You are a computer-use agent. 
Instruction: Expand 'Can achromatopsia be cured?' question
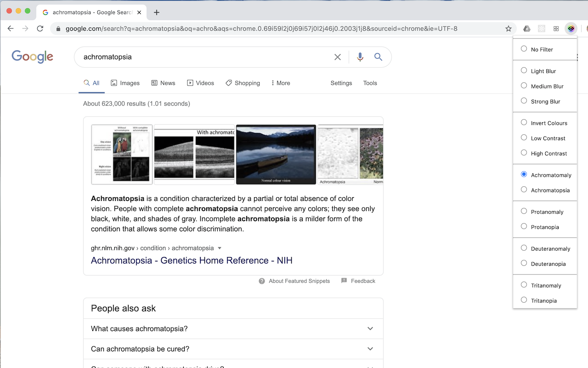pyautogui.click(x=233, y=349)
